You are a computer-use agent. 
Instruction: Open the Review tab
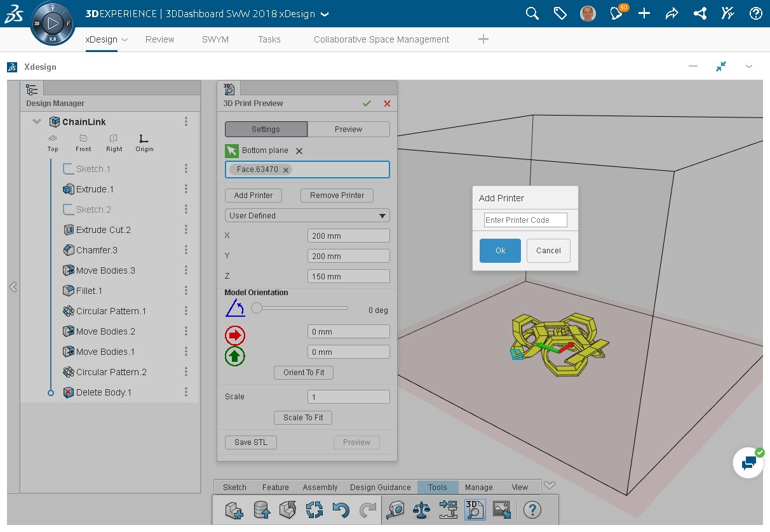[159, 39]
